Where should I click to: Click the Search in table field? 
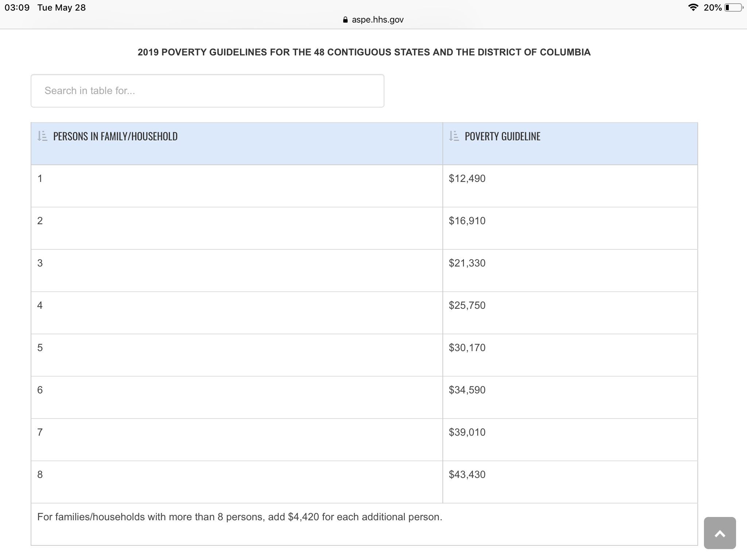[208, 91]
